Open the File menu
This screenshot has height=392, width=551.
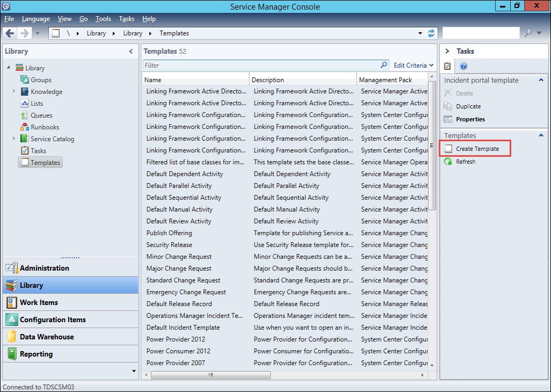pos(9,19)
